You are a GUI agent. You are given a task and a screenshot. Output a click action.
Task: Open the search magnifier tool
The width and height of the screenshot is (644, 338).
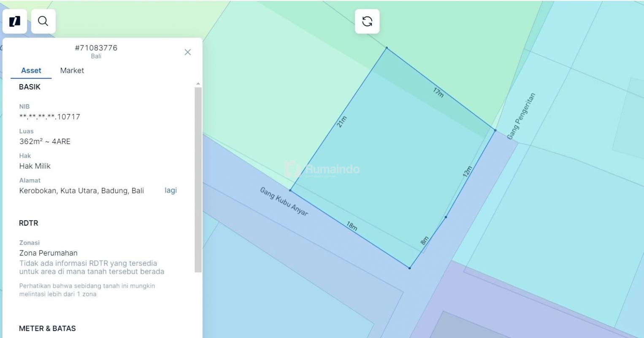[x=43, y=21]
